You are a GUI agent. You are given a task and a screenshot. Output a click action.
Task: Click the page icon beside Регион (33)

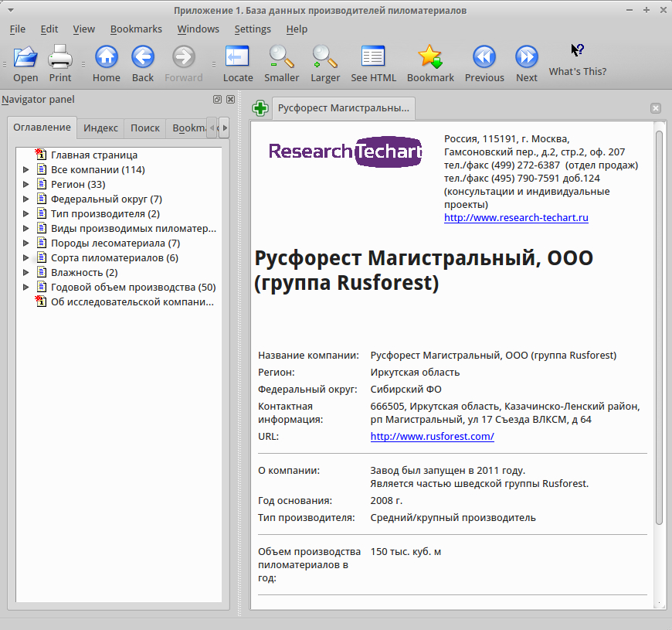pyautogui.click(x=42, y=183)
